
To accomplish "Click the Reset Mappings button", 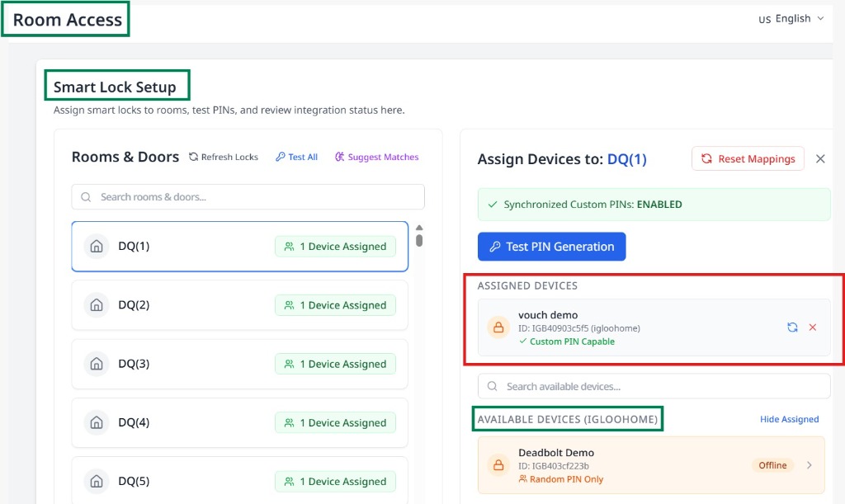I will coord(748,158).
